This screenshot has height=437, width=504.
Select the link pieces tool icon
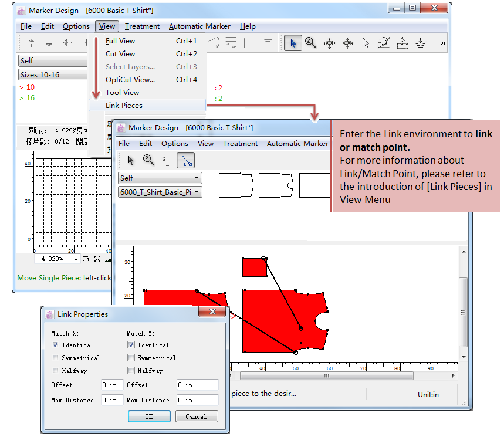pos(185,160)
